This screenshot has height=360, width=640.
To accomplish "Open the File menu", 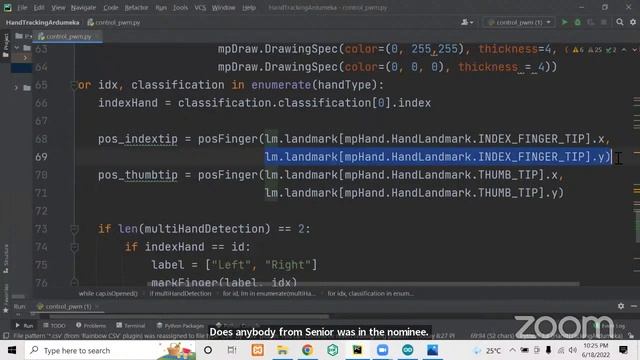I will [22, 7].
